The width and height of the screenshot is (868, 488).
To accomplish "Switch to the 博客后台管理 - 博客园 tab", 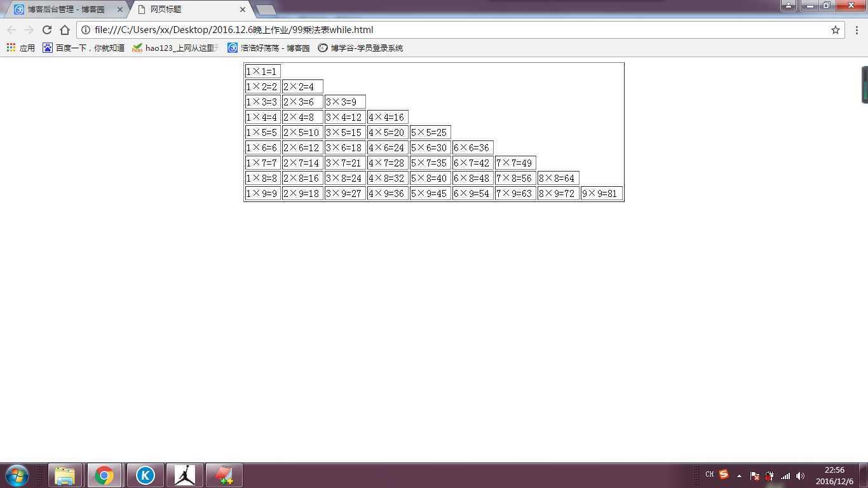I will pyautogui.click(x=65, y=10).
